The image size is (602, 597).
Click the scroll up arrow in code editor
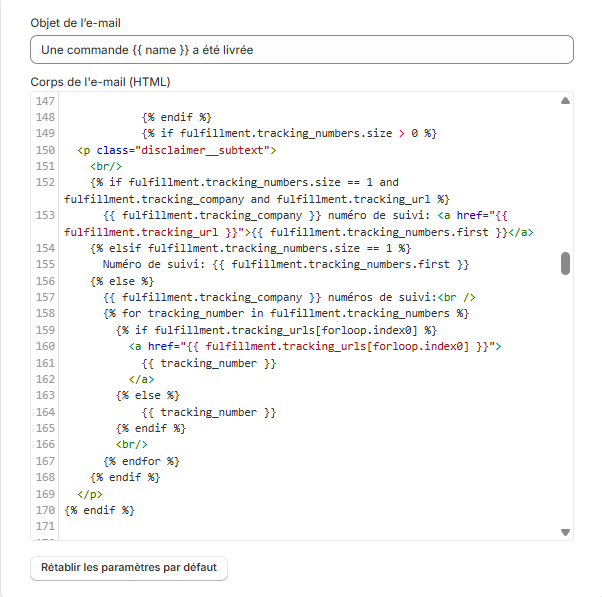565,101
